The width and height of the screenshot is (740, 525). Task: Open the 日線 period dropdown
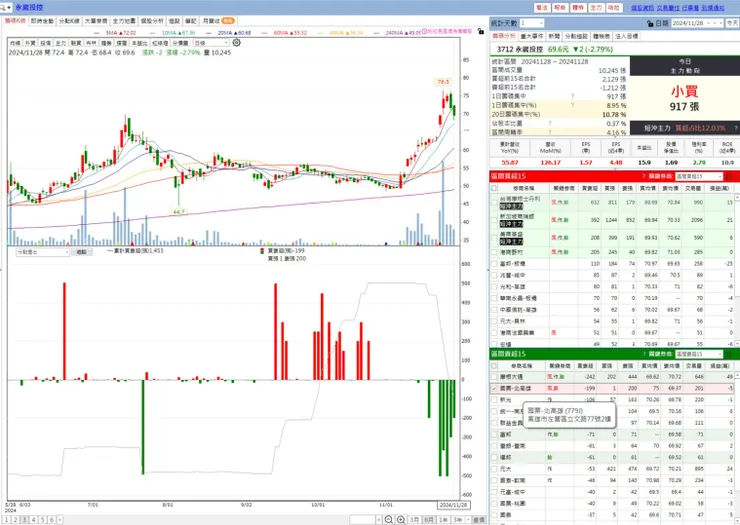tap(227, 43)
